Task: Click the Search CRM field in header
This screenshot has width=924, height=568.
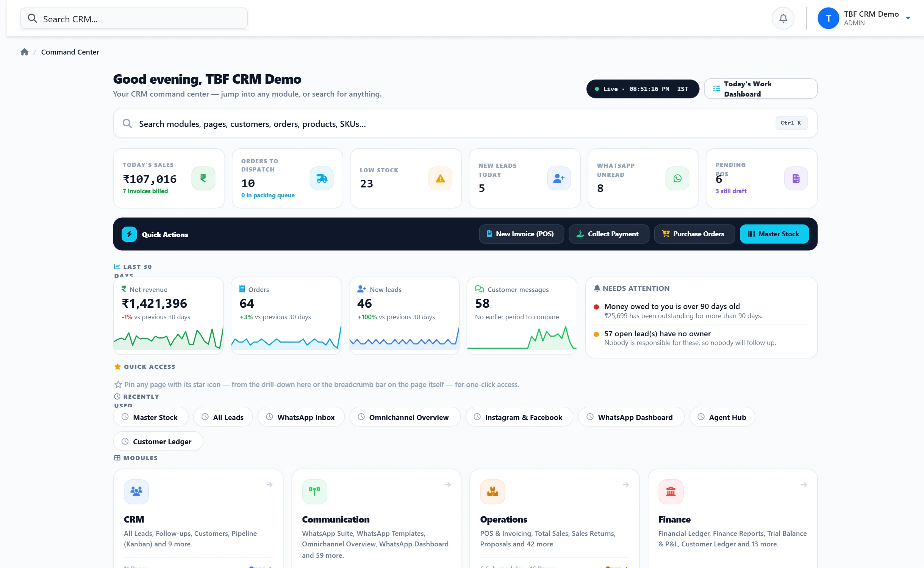Action: point(134,19)
